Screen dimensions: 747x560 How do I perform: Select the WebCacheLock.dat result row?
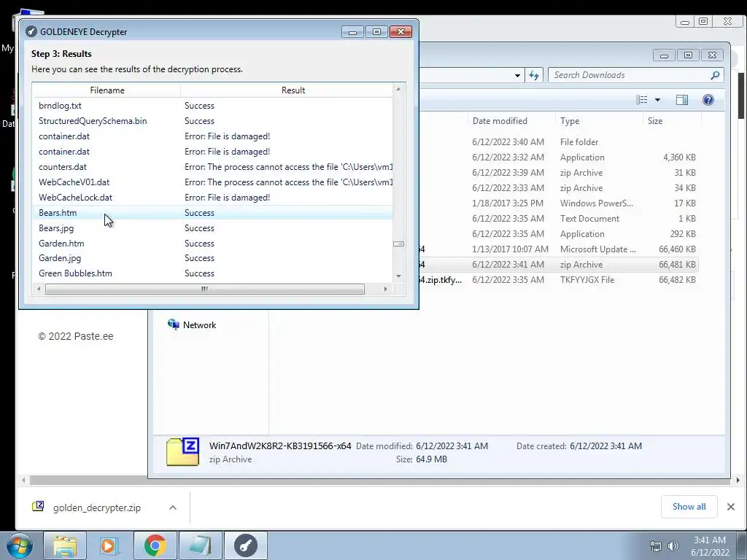(213, 197)
